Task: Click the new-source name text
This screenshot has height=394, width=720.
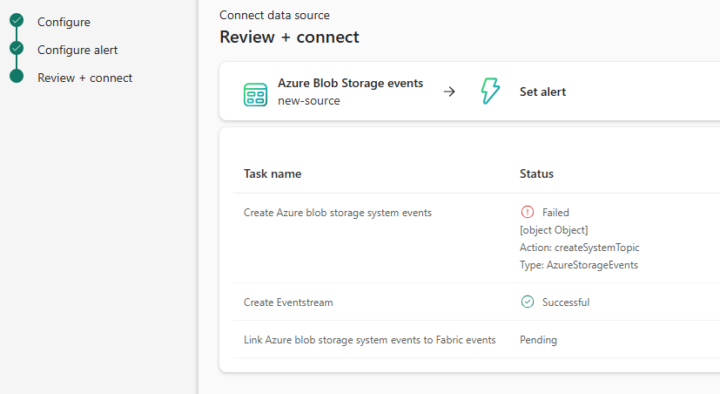Action: tap(309, 101)
